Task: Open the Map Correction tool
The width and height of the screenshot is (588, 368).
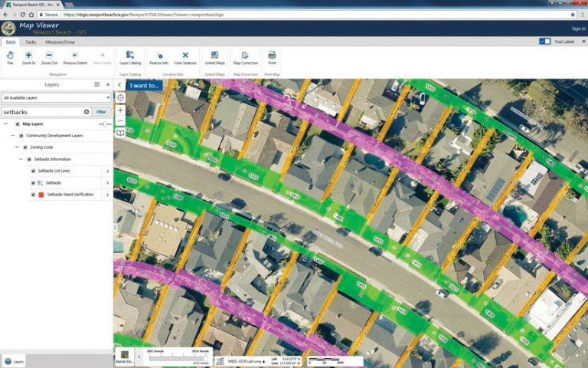Action: point(245,58)
